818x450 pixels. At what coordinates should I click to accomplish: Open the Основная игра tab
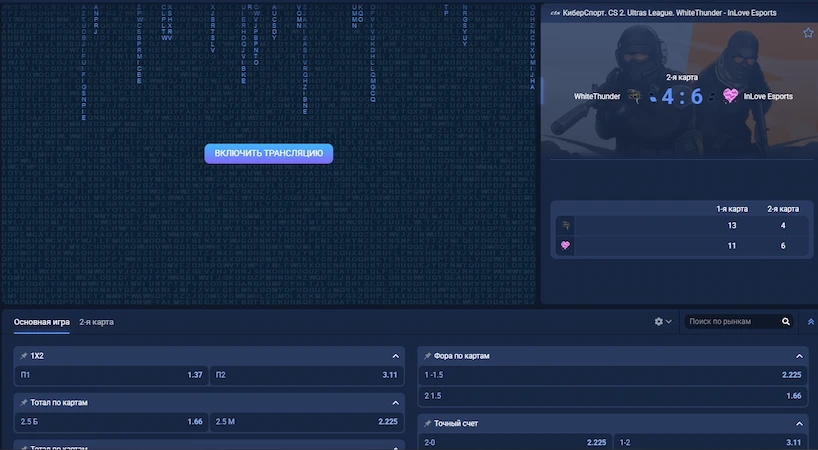tap(42, 322)
